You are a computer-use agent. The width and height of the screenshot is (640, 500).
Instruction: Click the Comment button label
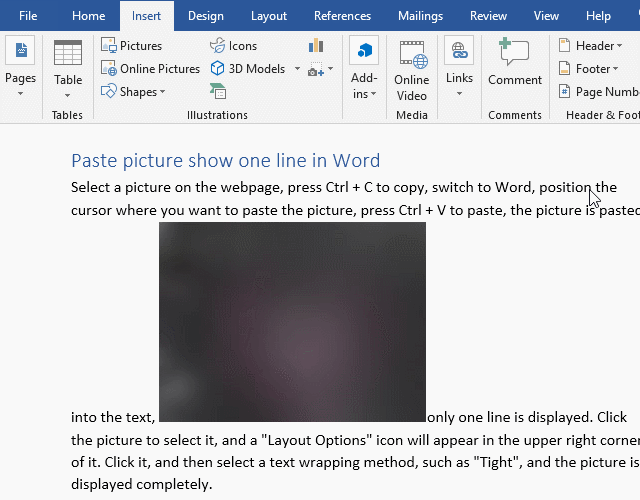coord(515,80)
